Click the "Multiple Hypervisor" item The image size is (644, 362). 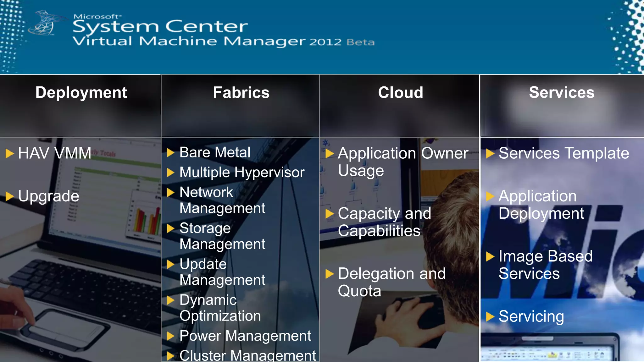(242, 173)
